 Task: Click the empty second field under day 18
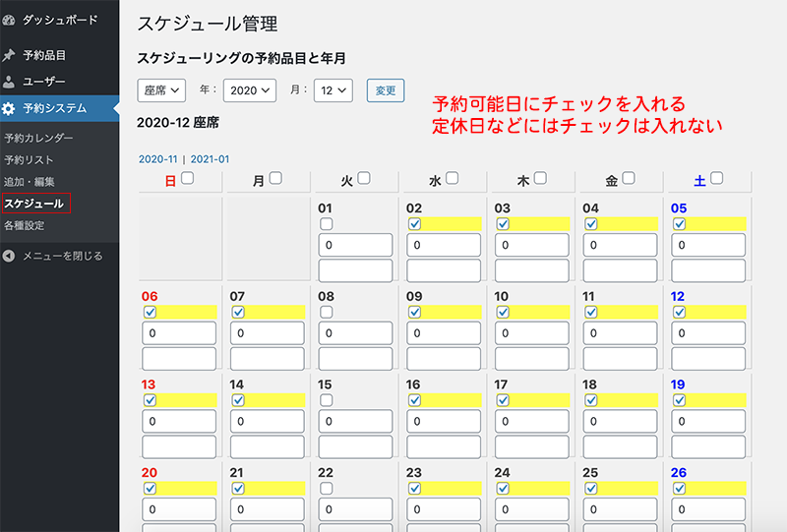pos(620,446)
